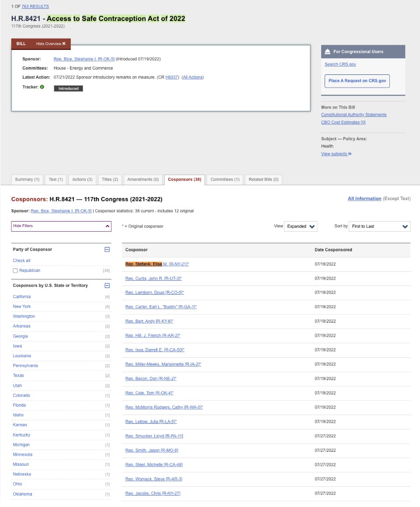Collapse Cosponsors by U.S. State section
The image size is (420, 507).
point(107,285)
